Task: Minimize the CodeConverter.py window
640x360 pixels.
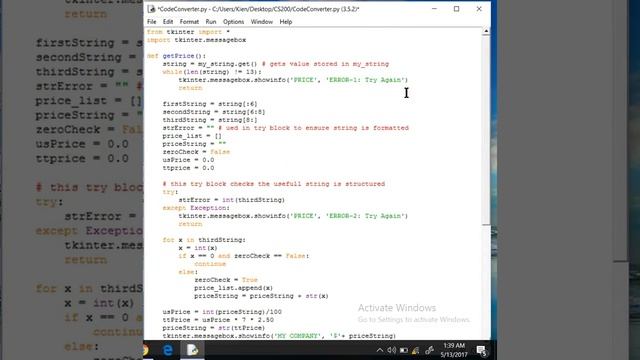Action: [x=434, y=9]
